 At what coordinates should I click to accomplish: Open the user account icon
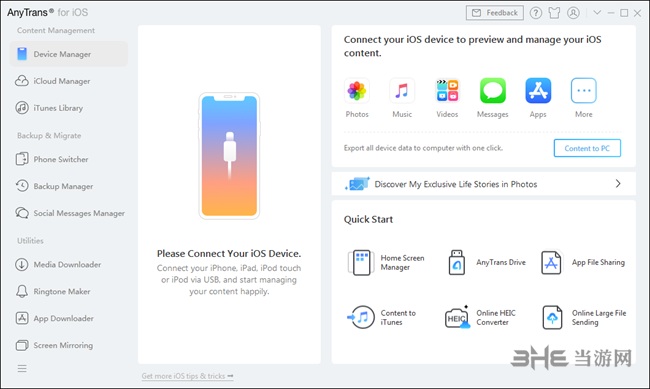pyautogui.click(x=573, y=13)
